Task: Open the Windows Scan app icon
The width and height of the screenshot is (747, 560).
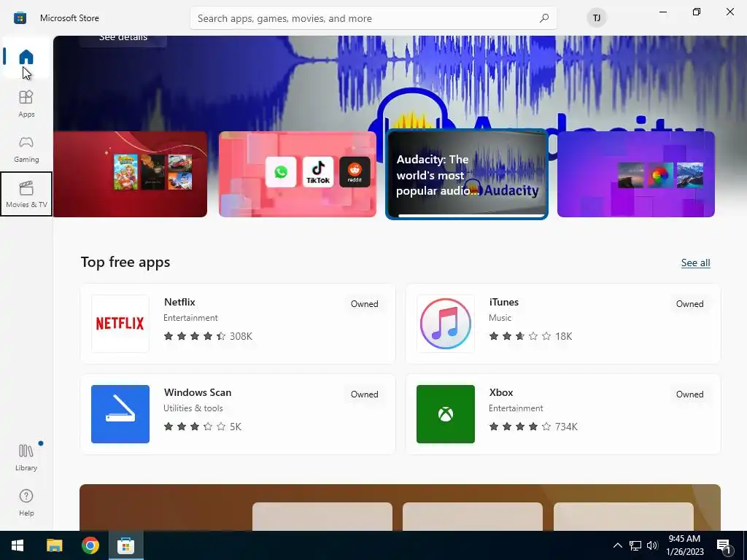Action: (x=120, y=414)
